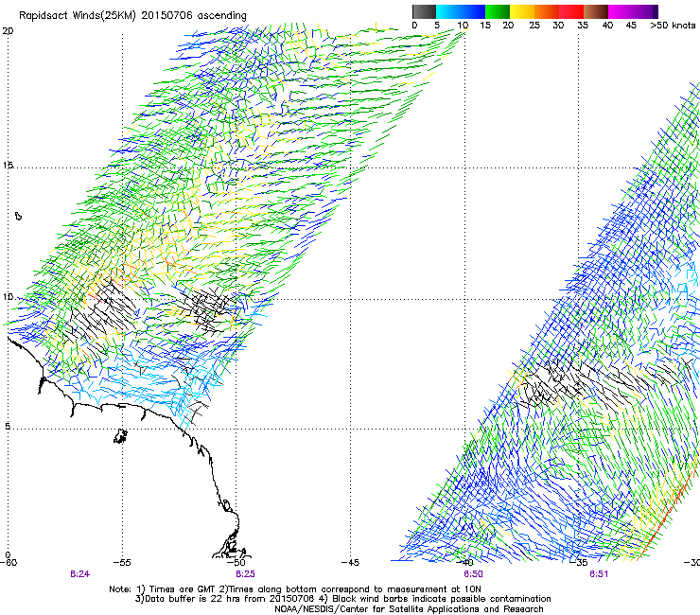Click the legend value 45
This screenshot has width=700, height=615.
pos(631,26)
